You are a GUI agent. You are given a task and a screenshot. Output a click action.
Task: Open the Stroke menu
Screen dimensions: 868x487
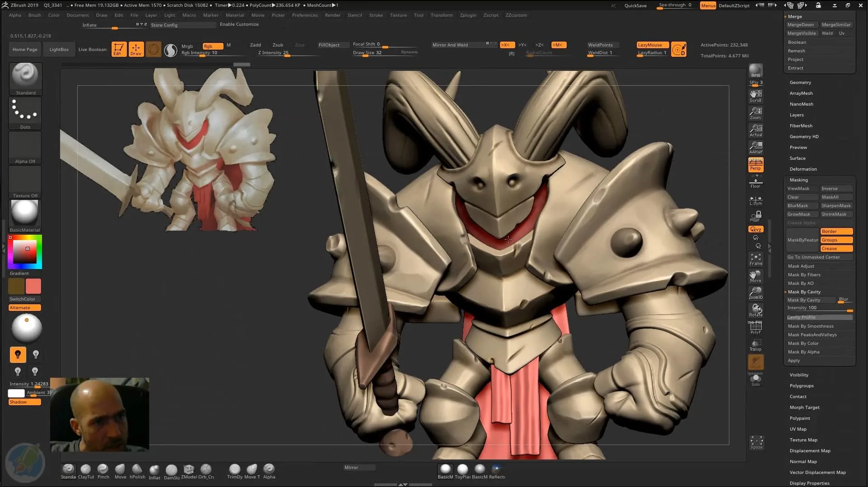[x=376, y=15]
